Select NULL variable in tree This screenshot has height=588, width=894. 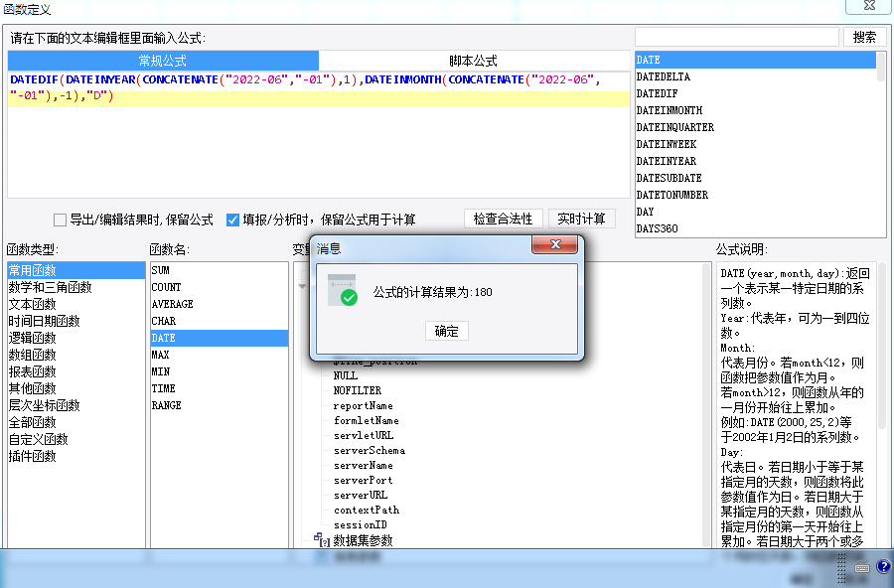[346, 375]
